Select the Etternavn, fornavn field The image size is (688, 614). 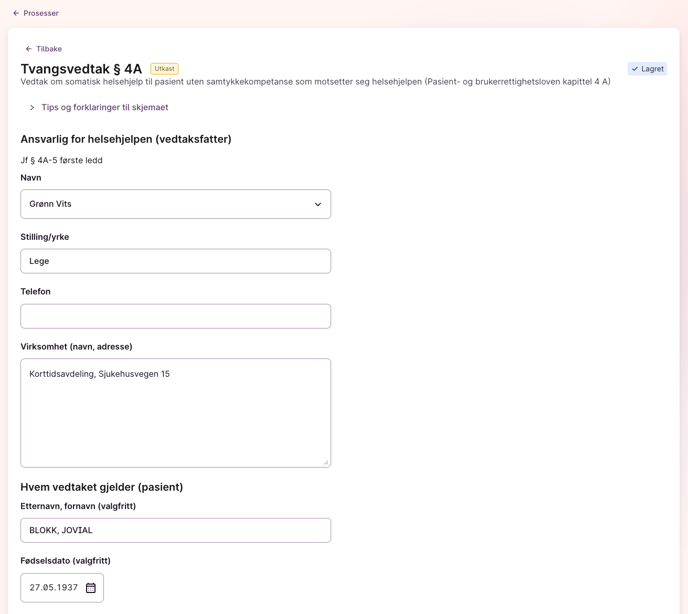click(x=176, y=530)
